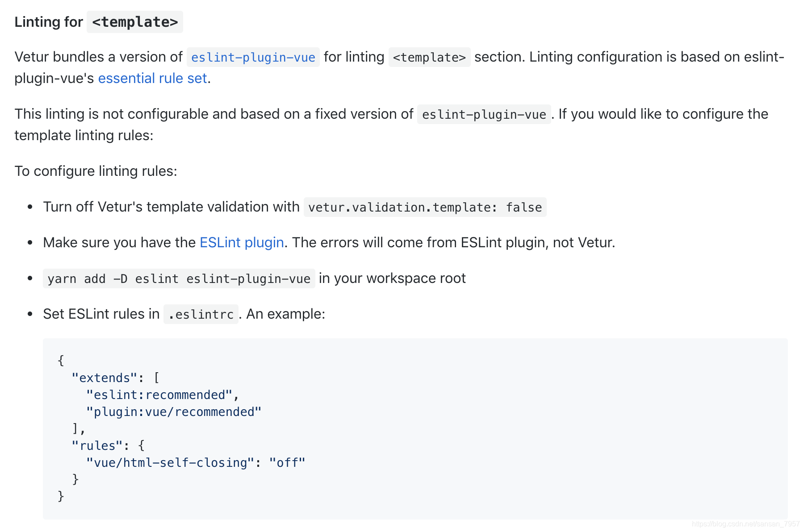Click the "rules" key in code block
804x532 pixels.
(x=97, y=446)
